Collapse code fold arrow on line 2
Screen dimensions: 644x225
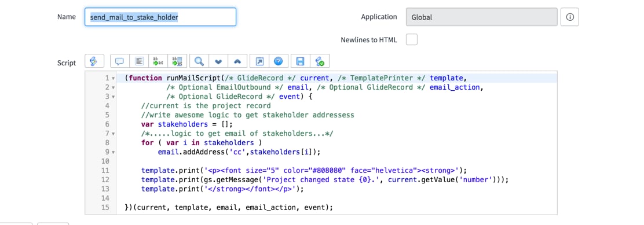coord(113,87)
